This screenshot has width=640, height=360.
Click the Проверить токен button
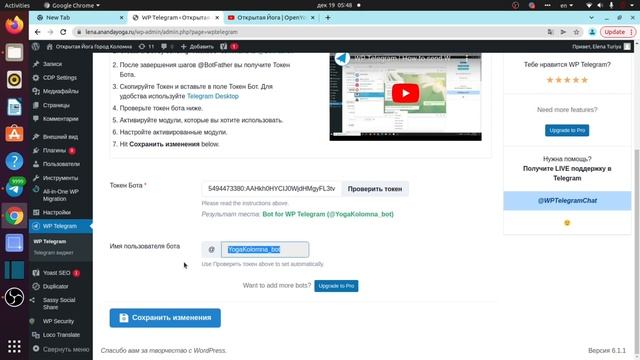375,189
